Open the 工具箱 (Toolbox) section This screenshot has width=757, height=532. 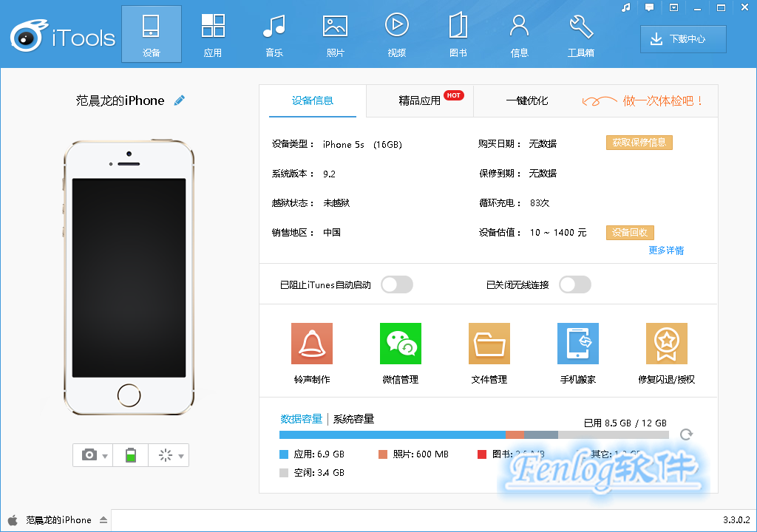580,34
